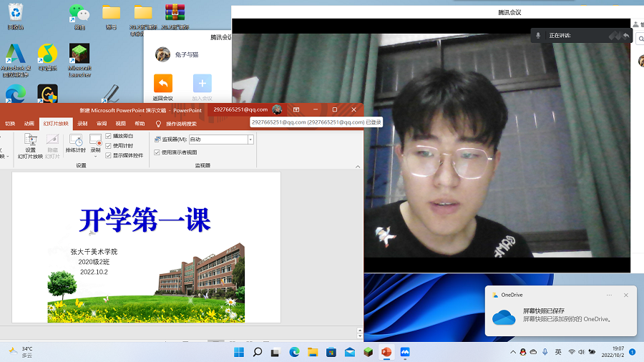Click the lightbulb Tell Me search icon
Screen dimensions: 644x362
tap(158, 124)
